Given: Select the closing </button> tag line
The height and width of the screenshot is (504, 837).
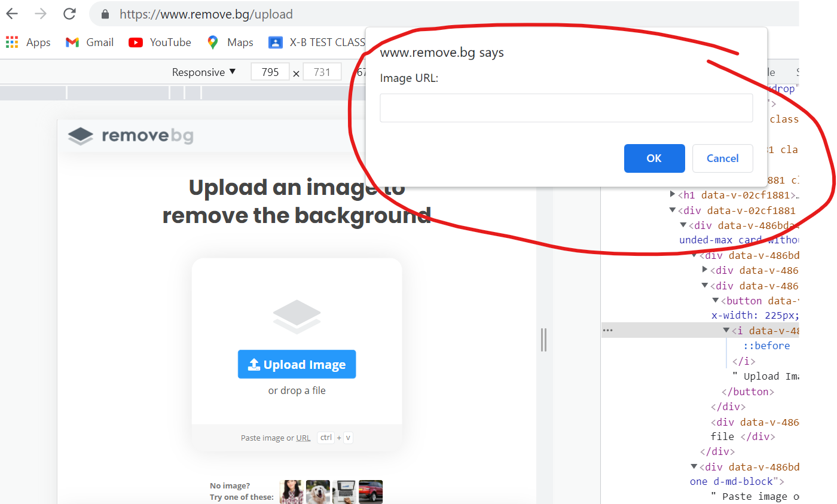Looking at the screenshot, I should [748, 392].
